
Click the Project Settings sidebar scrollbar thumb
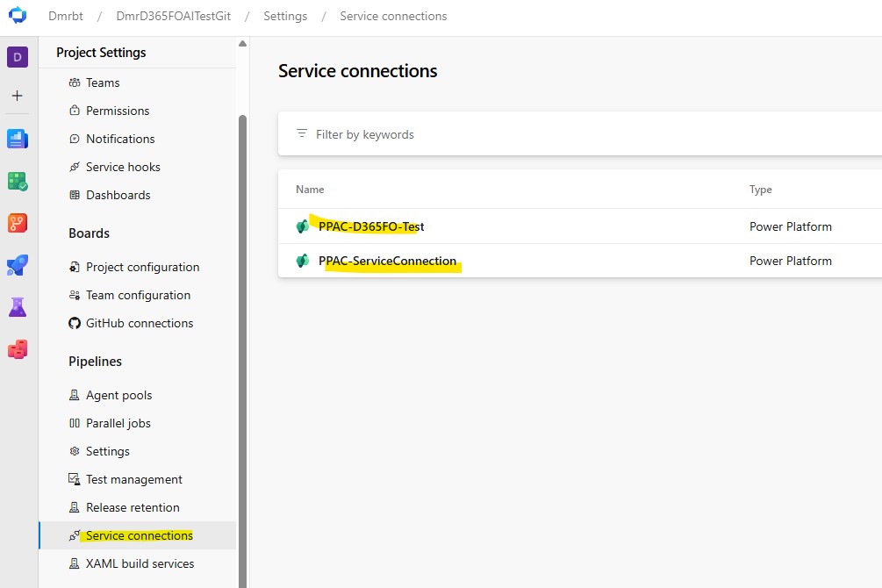click(242, 351)
